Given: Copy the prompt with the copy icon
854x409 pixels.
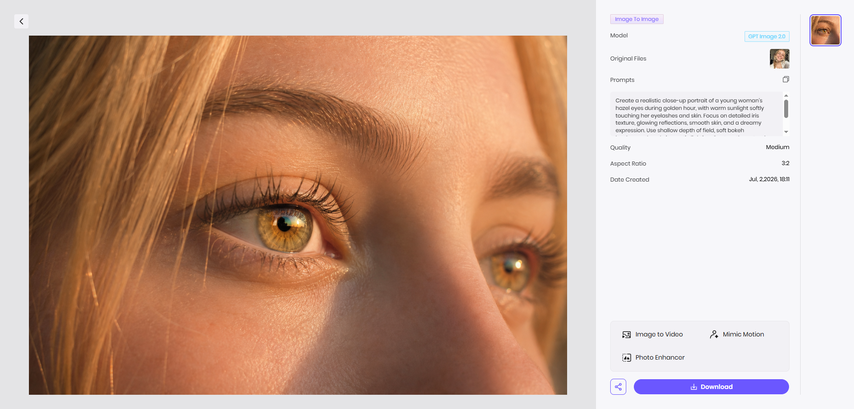Looking at the screenshot, I should click(x=785, y=80).
